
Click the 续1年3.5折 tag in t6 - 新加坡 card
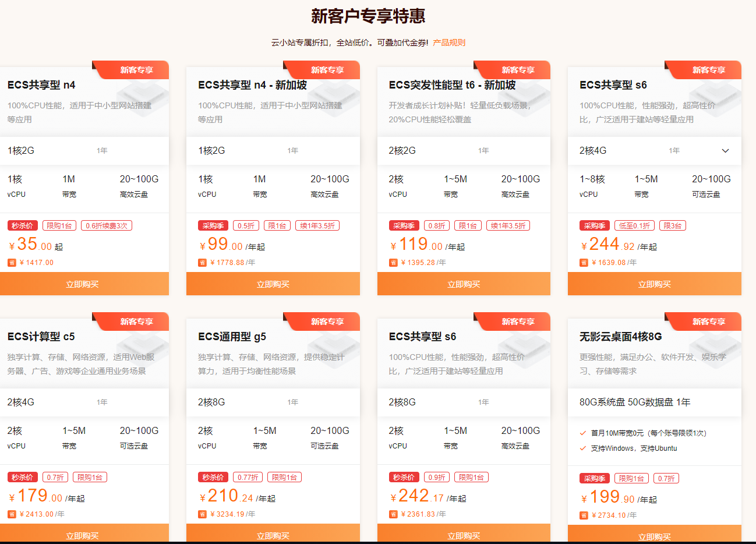[x=508, y=225]
